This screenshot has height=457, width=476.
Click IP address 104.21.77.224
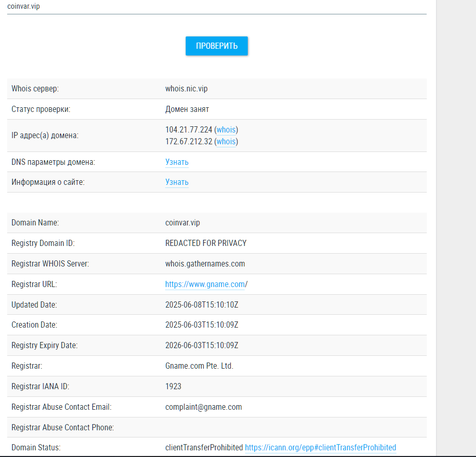pyautogui.click(x=189, y=130)
